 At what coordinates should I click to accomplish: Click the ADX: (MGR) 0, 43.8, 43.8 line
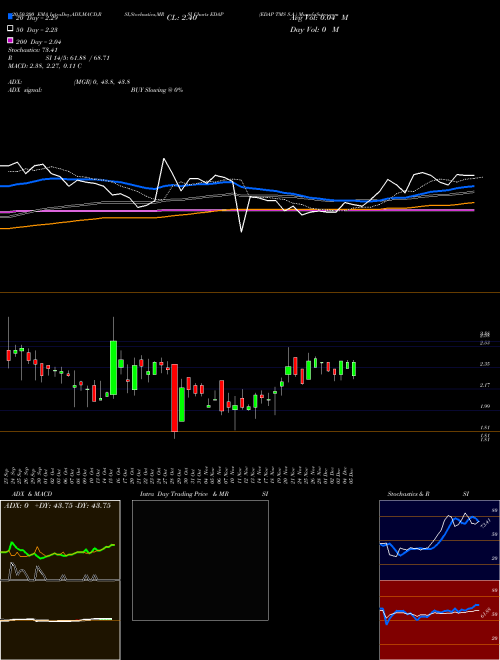(x=69, y=82)
